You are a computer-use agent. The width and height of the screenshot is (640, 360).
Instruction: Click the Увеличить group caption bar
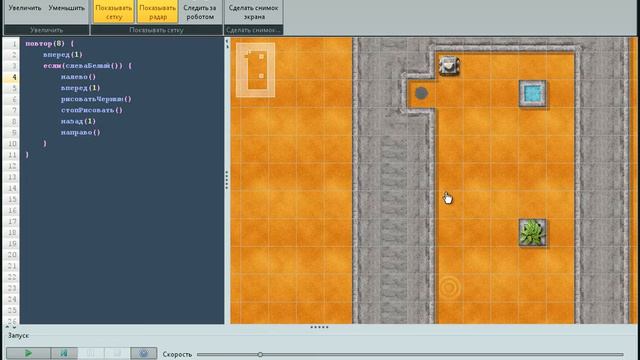point(46,30)
